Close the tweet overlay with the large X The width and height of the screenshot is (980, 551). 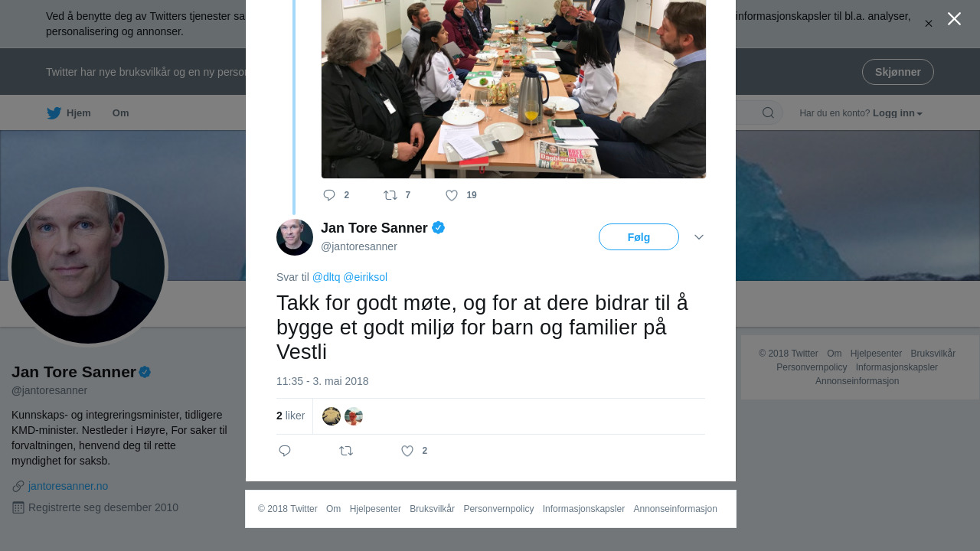tap(954, 19)
